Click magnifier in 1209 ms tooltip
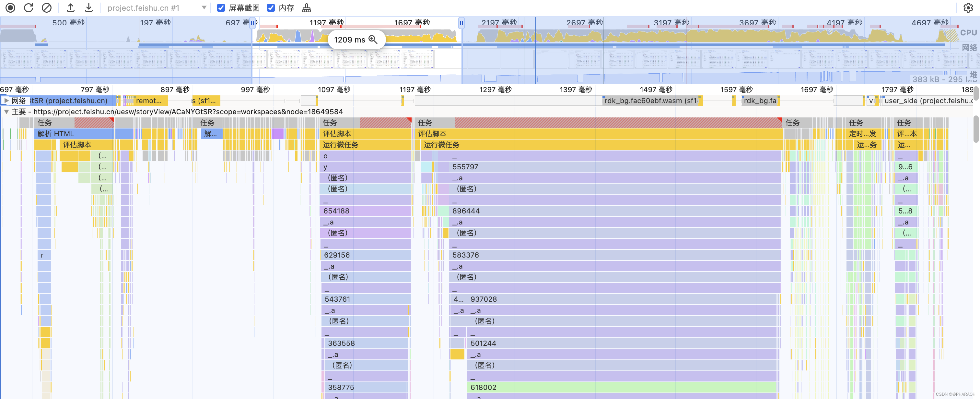 tap(373, 40)
